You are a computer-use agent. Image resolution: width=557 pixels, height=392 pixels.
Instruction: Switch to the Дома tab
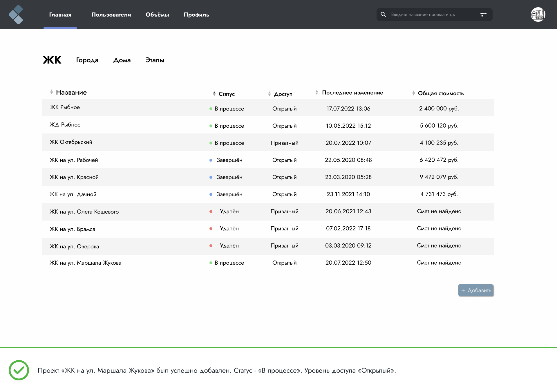122,60
